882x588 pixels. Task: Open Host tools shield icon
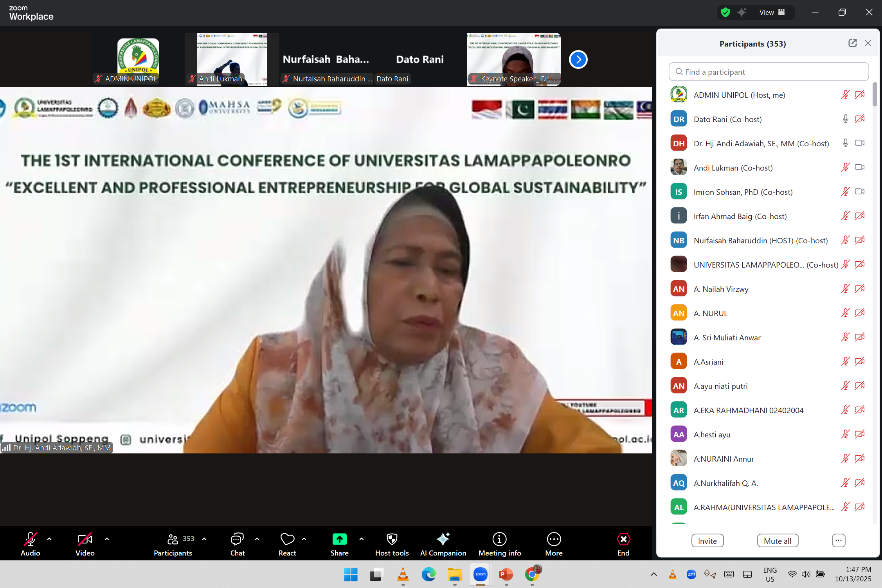pos(392,540)
